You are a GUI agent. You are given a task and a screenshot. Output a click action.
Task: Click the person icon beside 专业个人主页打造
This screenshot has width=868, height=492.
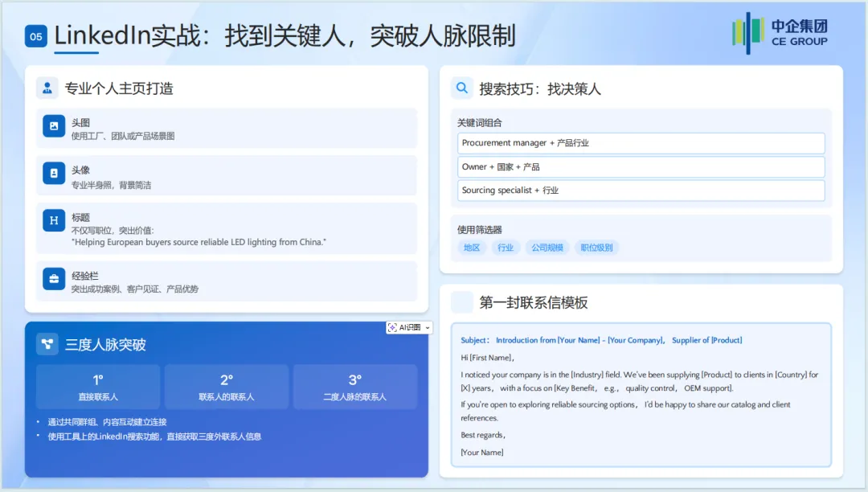48,87
